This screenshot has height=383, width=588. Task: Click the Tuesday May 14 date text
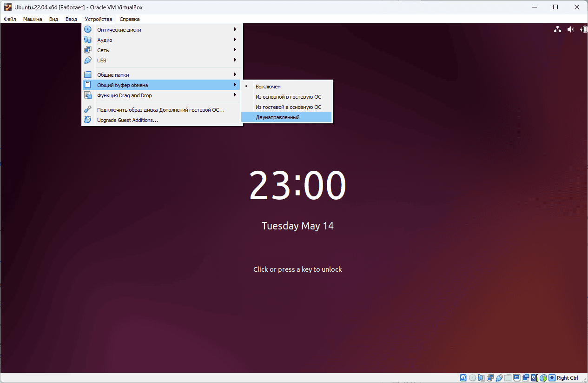tap(297, 226)
